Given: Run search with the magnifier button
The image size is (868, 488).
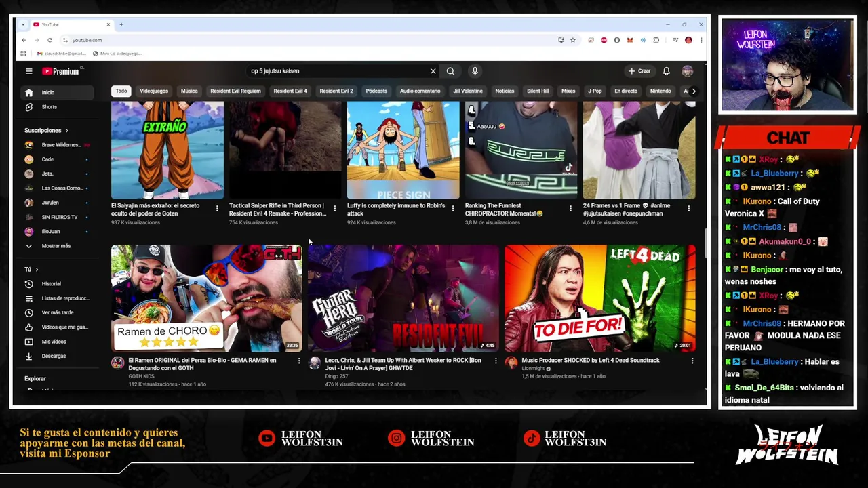Looking at the screenshot, I should tap(450, 71).
